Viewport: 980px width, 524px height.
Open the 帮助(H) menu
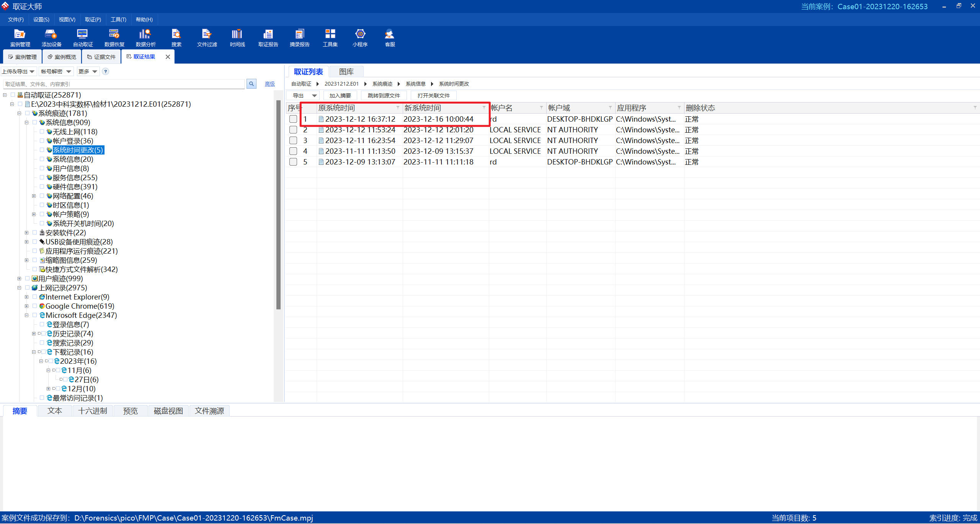[144, 20]
